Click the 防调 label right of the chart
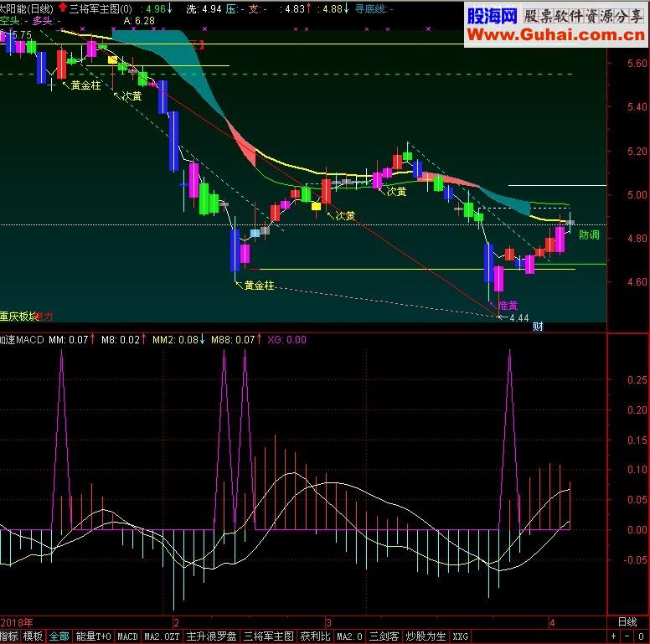650x644 pixels. 589,235
